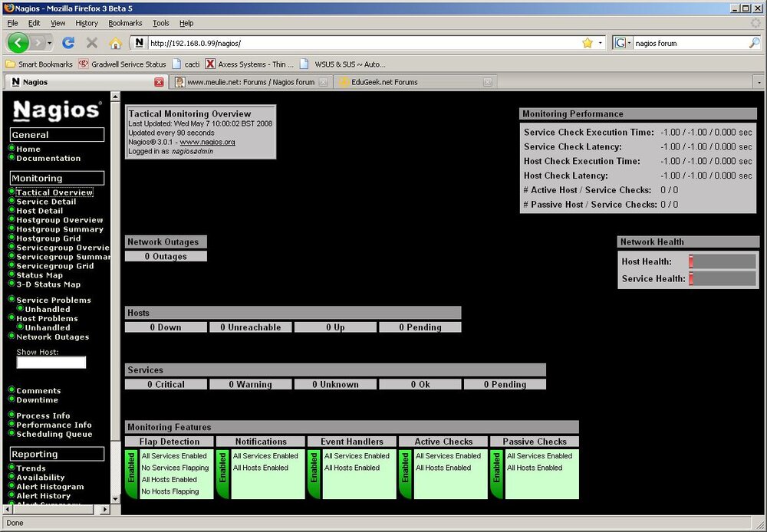Click the Home house icon in toolbar
767x532 pixels.
click(116, 44)
